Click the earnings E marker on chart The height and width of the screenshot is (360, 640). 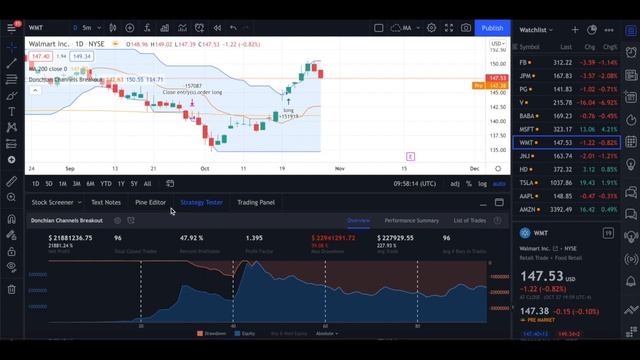pyautogui.click(x=411, y=156)
